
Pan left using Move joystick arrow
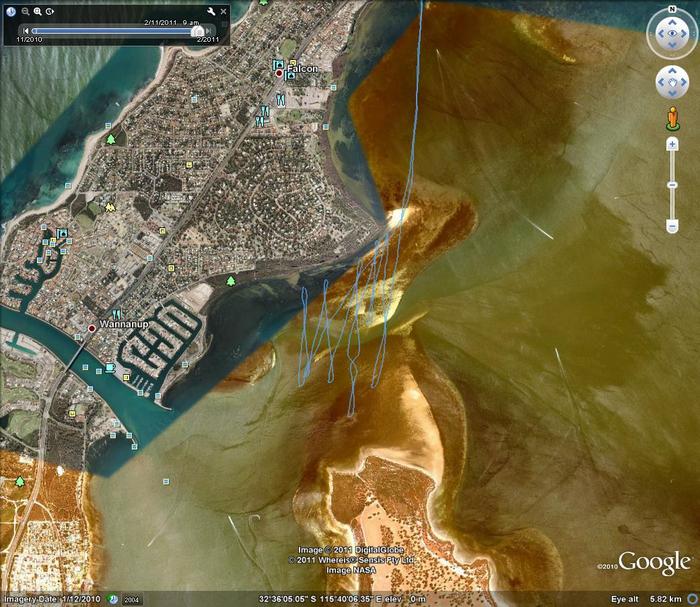657,82
